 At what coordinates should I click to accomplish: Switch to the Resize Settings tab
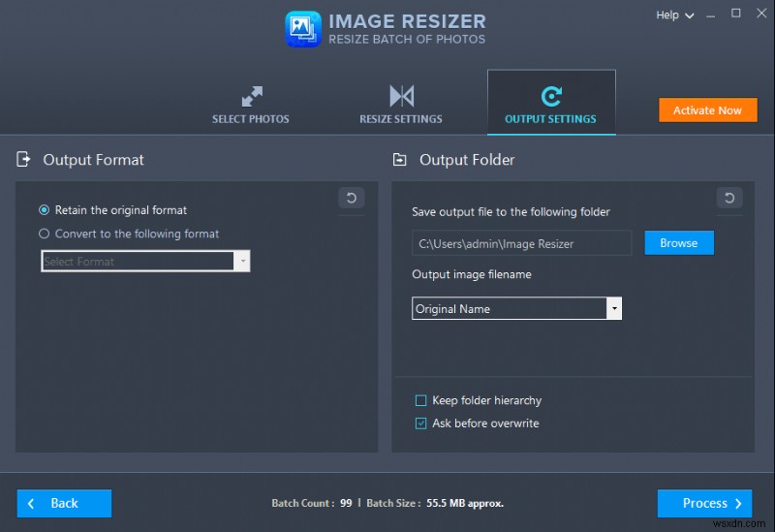[x=401, y=105]
